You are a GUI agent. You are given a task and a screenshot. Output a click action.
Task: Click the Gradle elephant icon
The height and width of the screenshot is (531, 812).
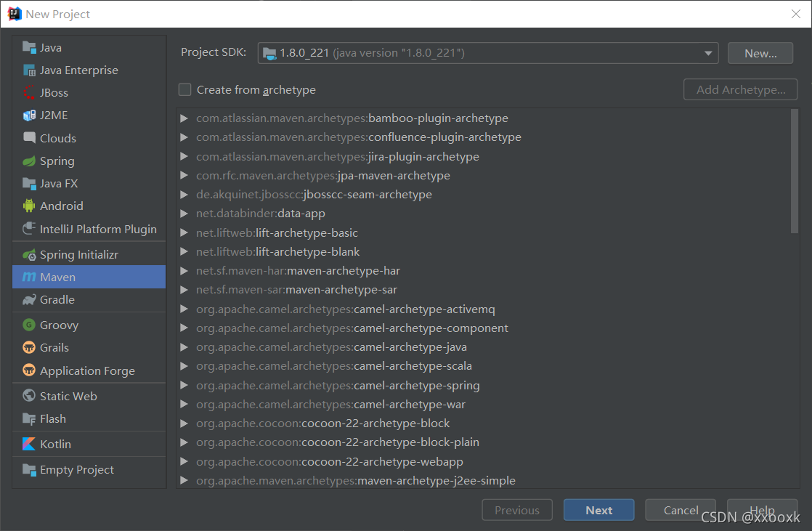tap(29, 299)
